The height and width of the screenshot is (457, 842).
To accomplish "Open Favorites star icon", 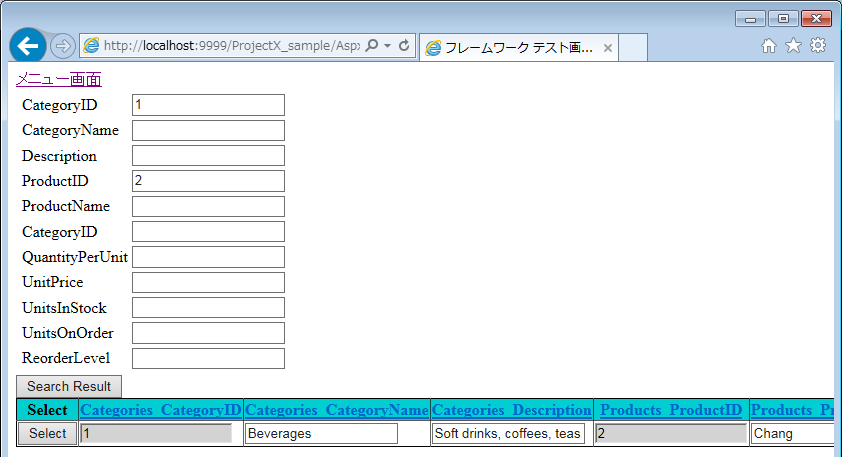I will (x=793, y=45).
